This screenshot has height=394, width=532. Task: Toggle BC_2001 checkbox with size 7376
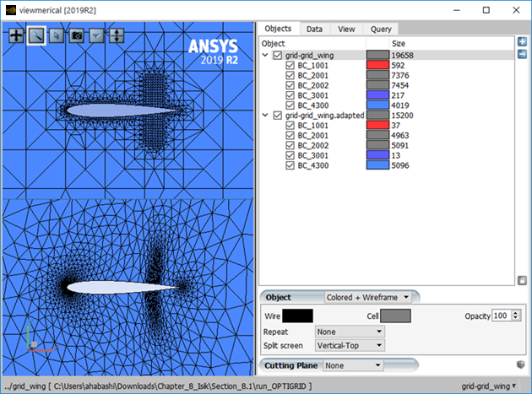(290, 75)
